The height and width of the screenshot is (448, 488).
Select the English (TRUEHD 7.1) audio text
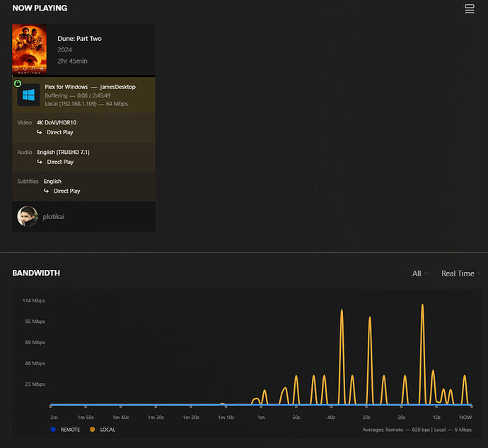[63, 152]
